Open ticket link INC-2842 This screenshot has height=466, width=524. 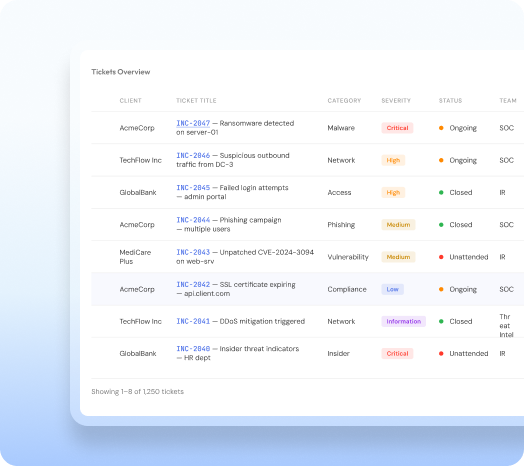click(x=193, y=284)
